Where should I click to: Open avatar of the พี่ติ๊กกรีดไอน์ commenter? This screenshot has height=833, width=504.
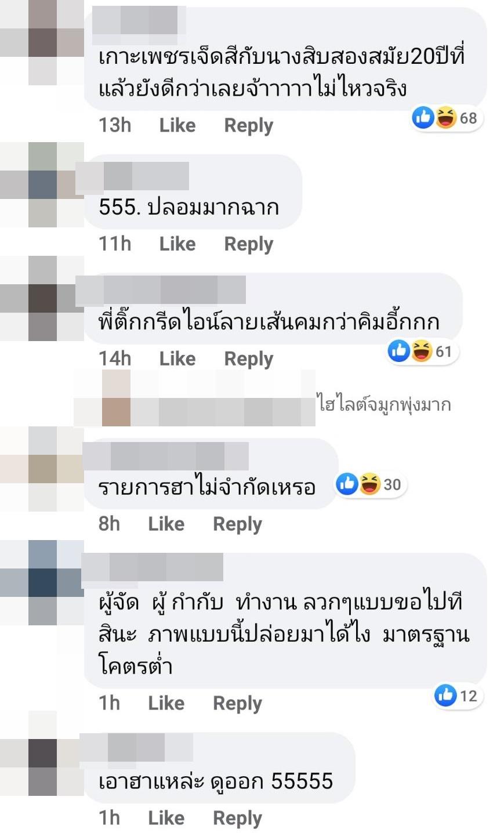click(x=42, y=298)
